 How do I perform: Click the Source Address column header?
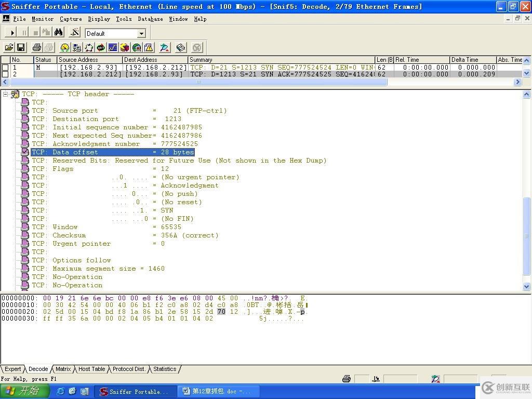point(89,60)
